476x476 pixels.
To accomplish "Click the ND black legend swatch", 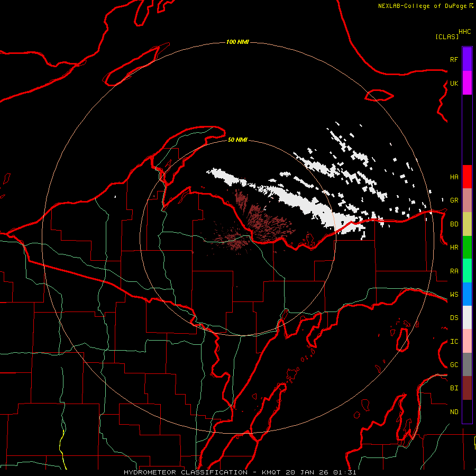I will point(467,411).
